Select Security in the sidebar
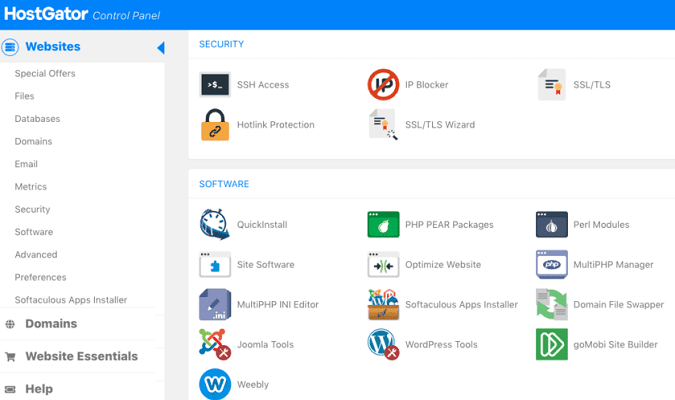The width and height of the screenshot is (675, 400). point(32,209)
